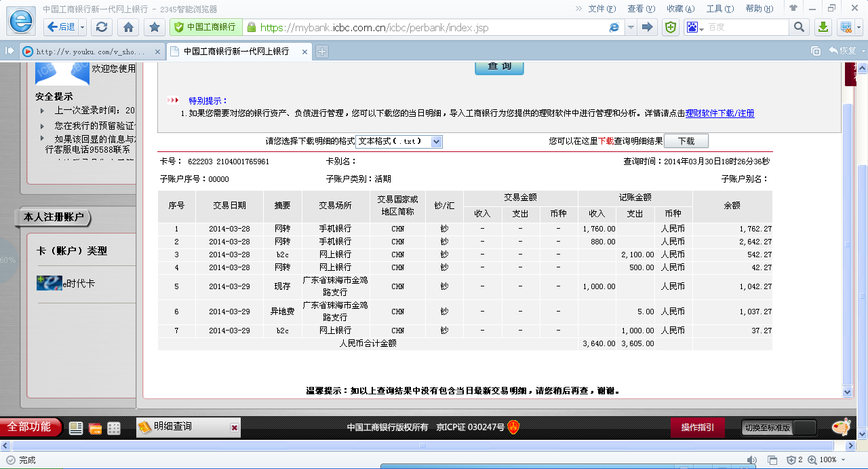
Task: Bookmark page with the star icon
Action: 155,27
